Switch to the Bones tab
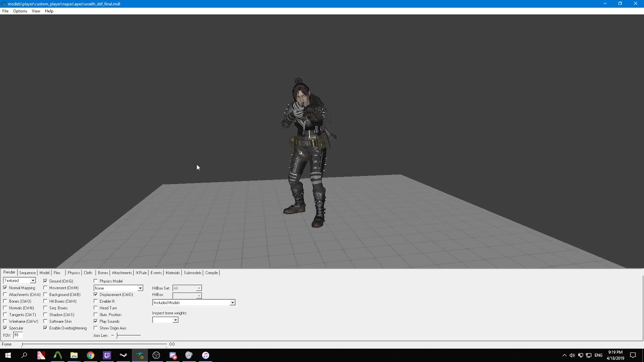The height and width of the screenshot is (362, 644). click(x=103, y=273)
